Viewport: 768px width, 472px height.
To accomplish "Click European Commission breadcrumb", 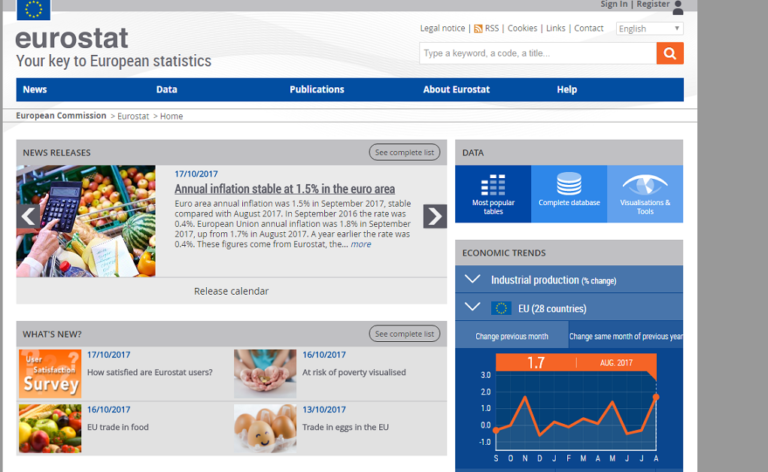I will 61,116.
